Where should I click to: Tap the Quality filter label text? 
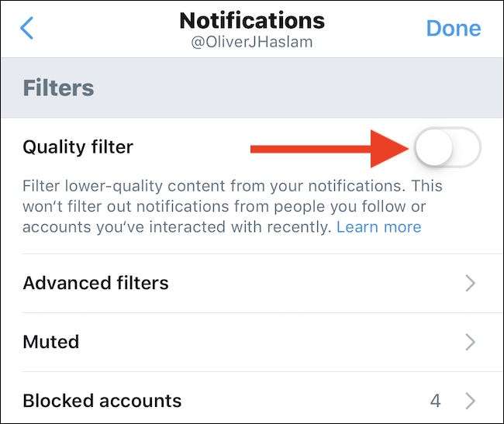pyautogui.click(x=78, y=147)
